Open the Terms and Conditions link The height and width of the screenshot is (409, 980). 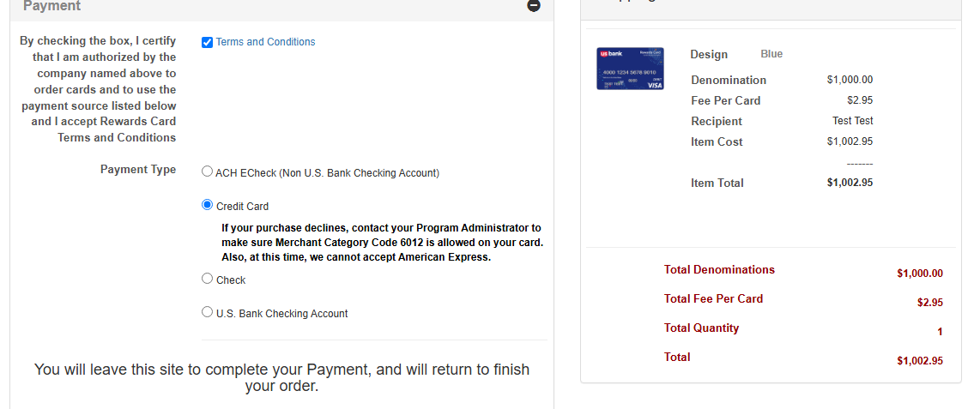(266, 42)
